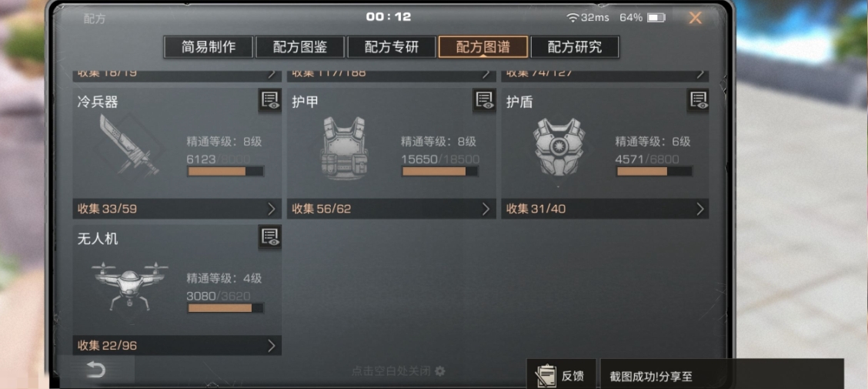Select the drone image in 无人机 card
Screen dimensions: 868x389
130,285
